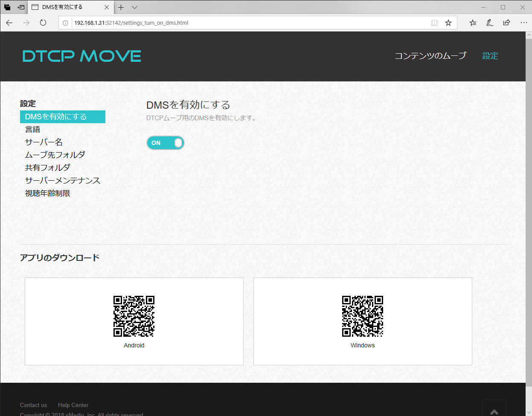
Task: Click the Make a Web Note pen icon
Action: coord(489,23)
